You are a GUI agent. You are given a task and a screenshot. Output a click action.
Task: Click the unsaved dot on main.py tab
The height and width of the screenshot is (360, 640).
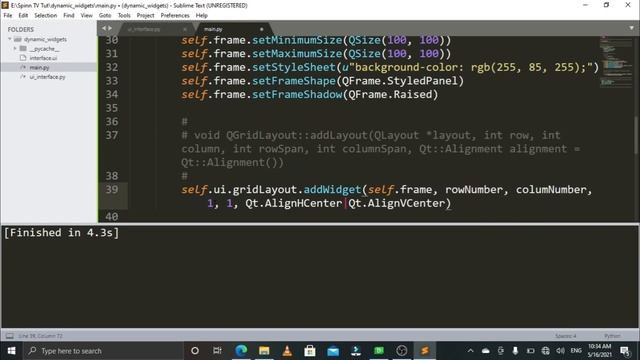point(262,29)
